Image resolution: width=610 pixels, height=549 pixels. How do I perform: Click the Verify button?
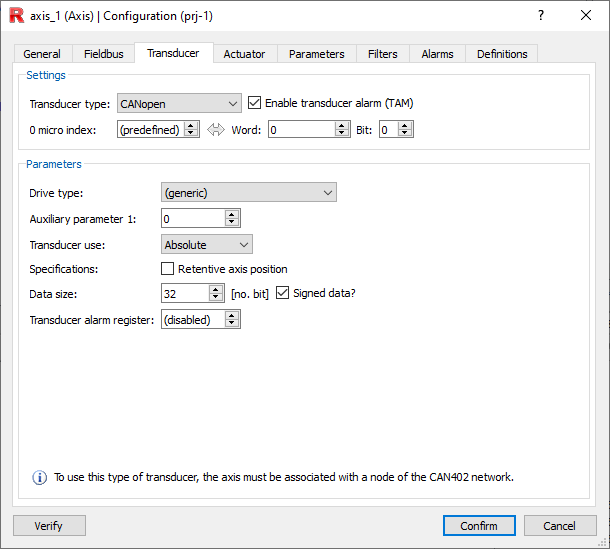[x=49, y=526]
